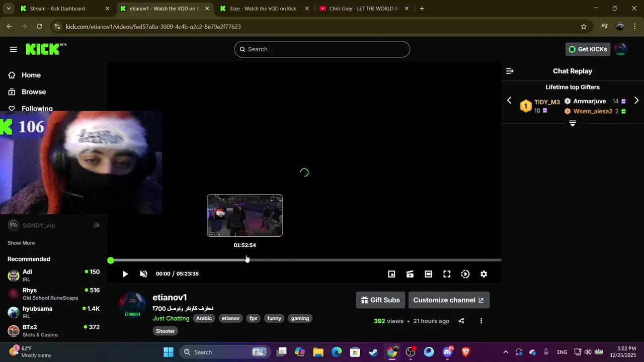Click gifter TIDY_M3
This screenshot has height=362, width=644.
click(x=547, y=102)
